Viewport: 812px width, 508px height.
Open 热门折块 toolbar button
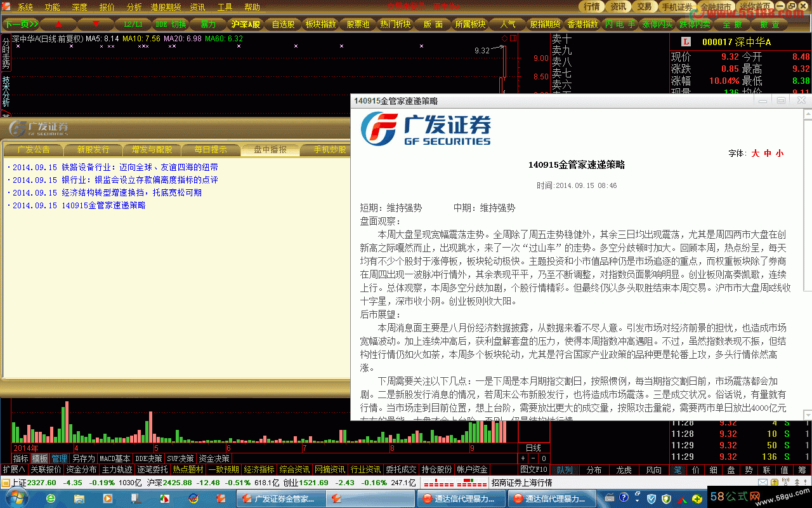395,24
